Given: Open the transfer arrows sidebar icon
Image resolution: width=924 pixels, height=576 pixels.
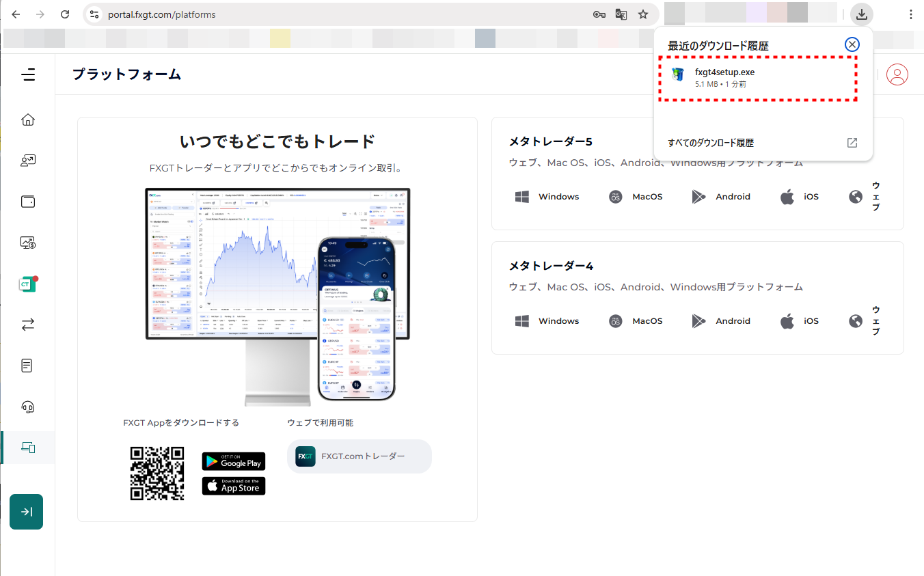Looking at the screenshot, I should point(28,325).
